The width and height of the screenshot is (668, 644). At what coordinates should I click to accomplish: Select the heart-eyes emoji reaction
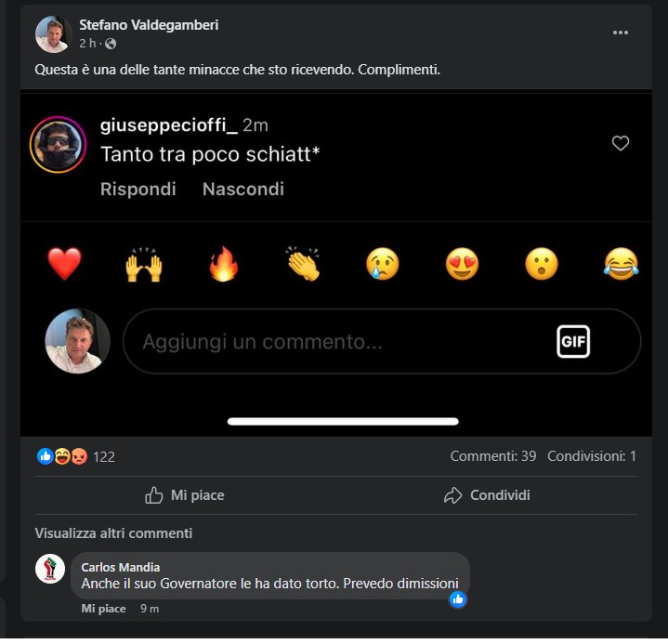tap(462, 266)
